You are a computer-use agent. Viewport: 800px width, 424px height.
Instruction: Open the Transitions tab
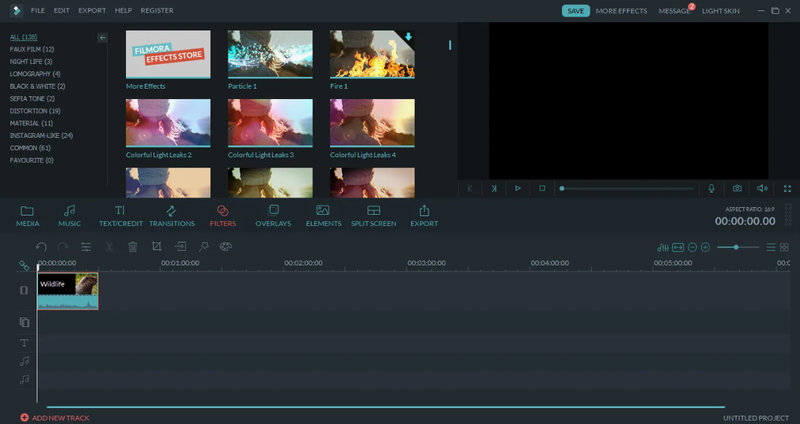click(x=171, y=216)
